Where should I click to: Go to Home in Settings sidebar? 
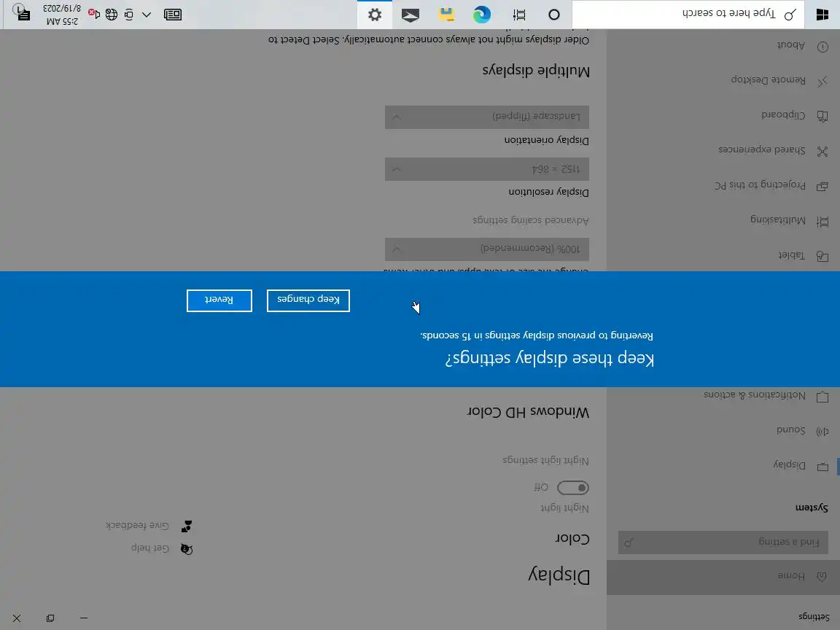(x=723, y=577)
